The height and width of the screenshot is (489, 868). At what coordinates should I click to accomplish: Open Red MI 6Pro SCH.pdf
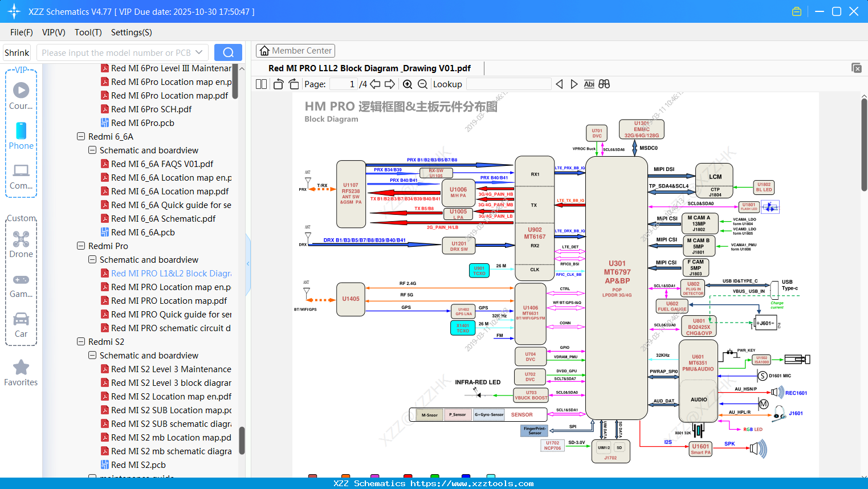[151, 109]
